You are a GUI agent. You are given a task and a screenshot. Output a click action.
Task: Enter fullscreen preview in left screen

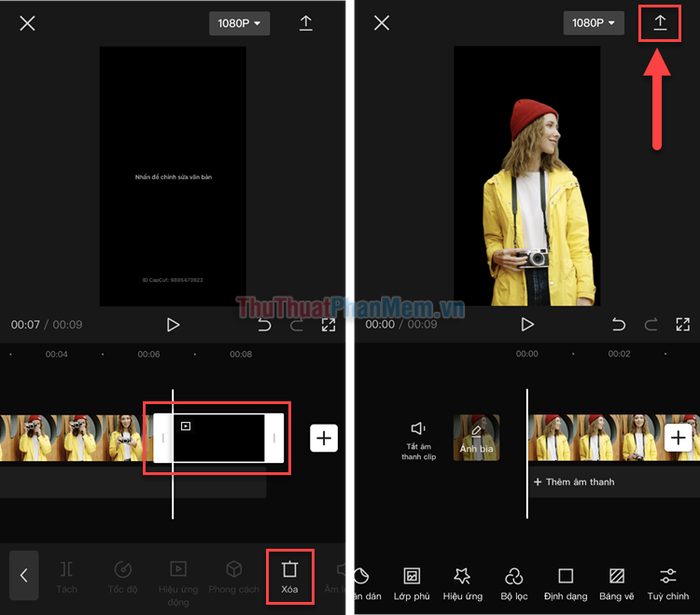pos(329,325)
